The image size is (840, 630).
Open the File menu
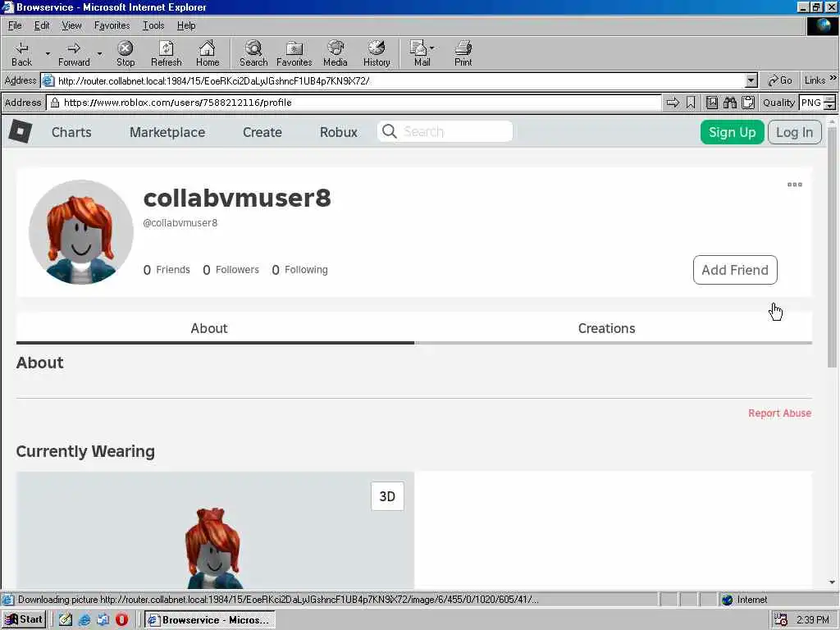tap(15, 25)
